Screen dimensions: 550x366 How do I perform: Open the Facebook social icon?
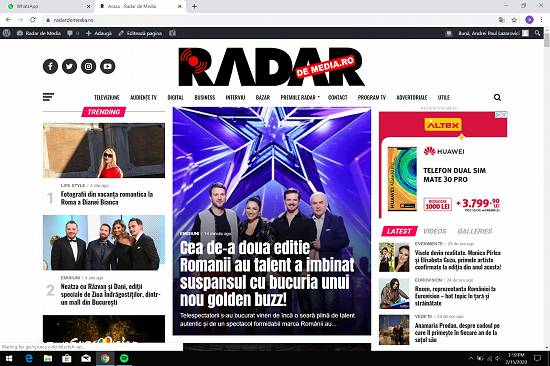click(50, 66)
